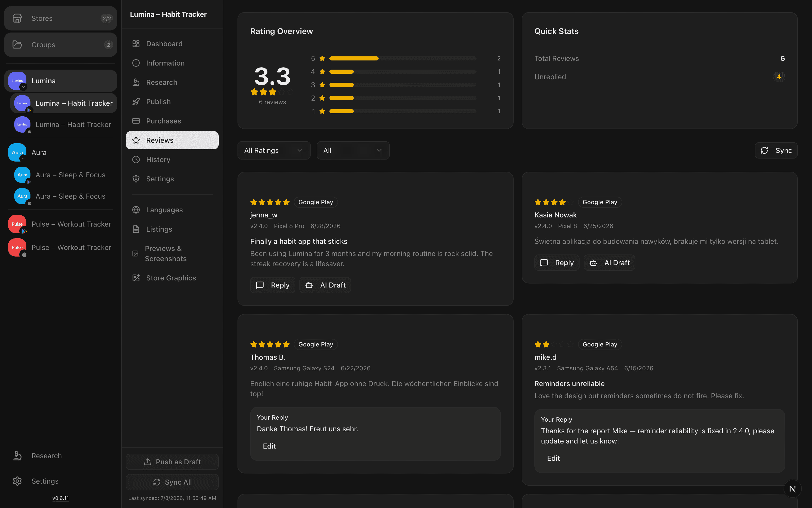Click the Lumina group app icon
This screenshot has width=812, height=508.
click(17, 81)
